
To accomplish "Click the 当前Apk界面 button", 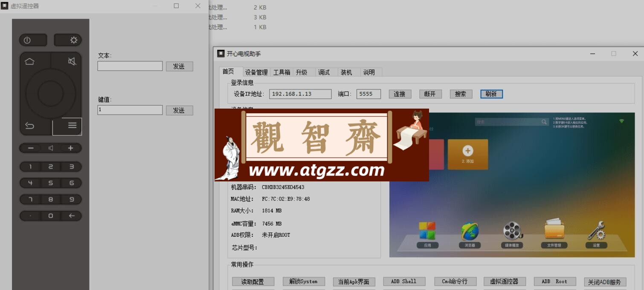I will click(x=354, y=281).
